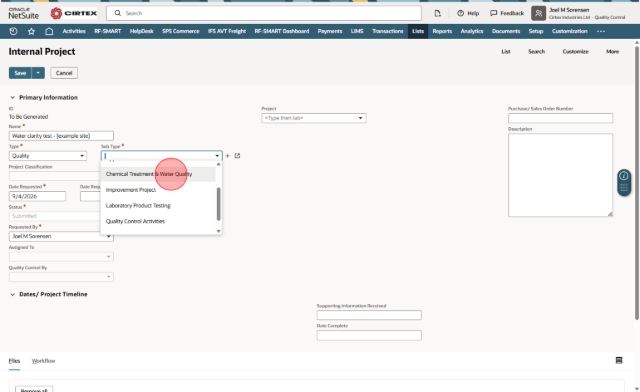
Task: Toggle the subtab layout icon near Files
Action: pos(619,360)
